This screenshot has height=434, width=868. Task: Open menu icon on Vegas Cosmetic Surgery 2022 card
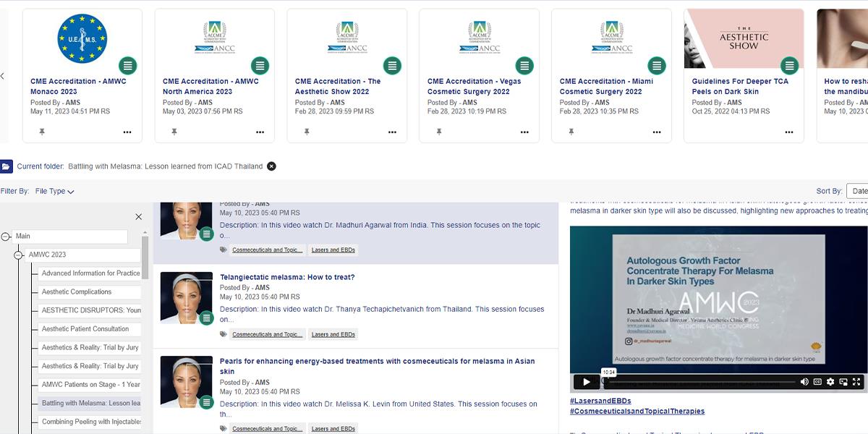tap(524, 66)
